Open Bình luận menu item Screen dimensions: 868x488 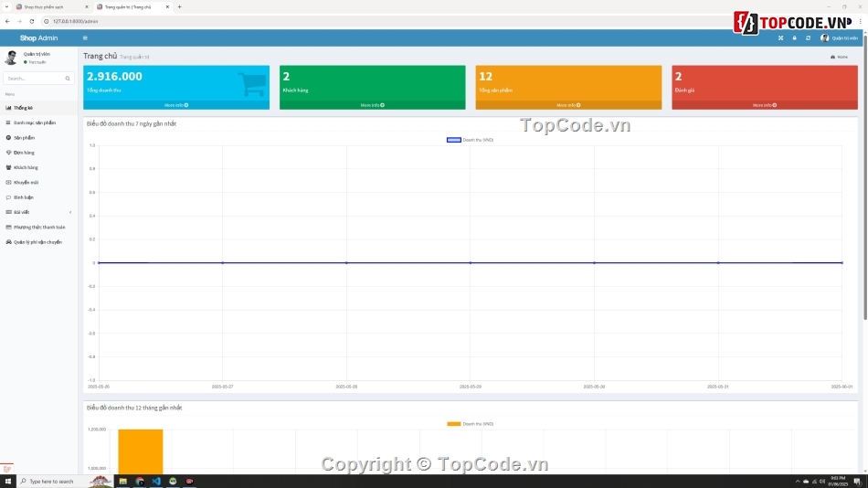pyautogui.click(x=38, y=197)
